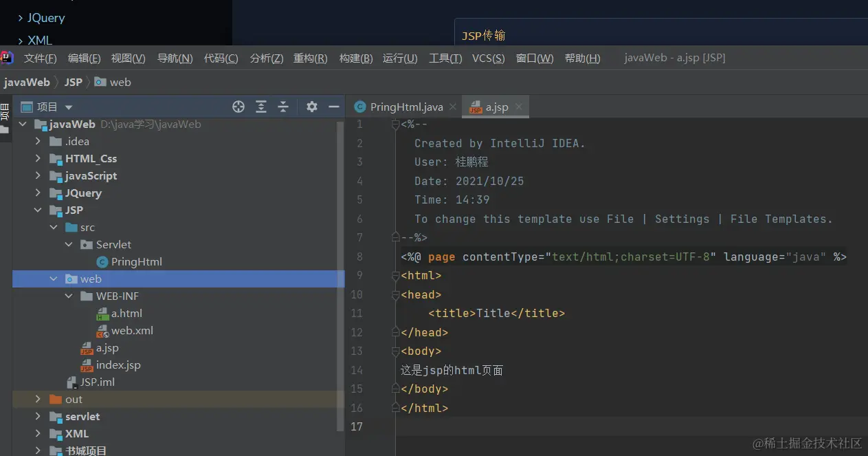Viewport: 868px width, 456px height.
Task: Click line number 17 in the gutter
Action: [356, 426]
